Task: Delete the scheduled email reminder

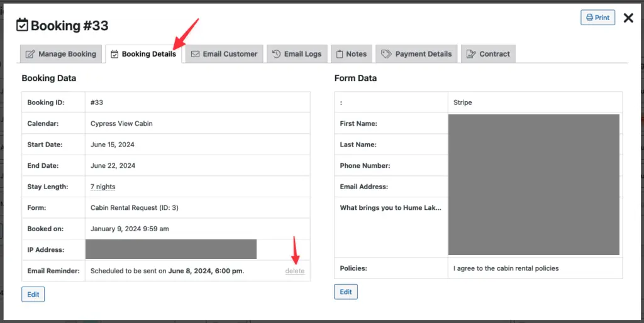Action: [x=294, y=271]
